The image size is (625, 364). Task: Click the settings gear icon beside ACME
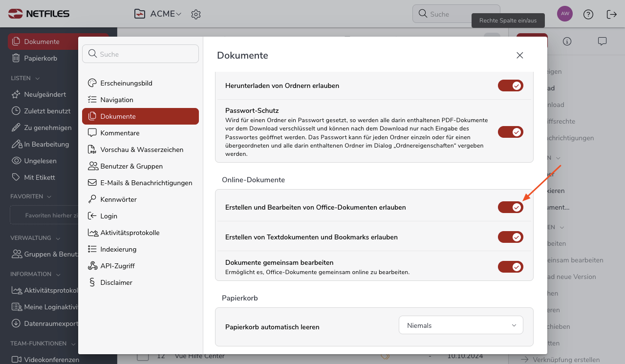click(x=196, y=14)
